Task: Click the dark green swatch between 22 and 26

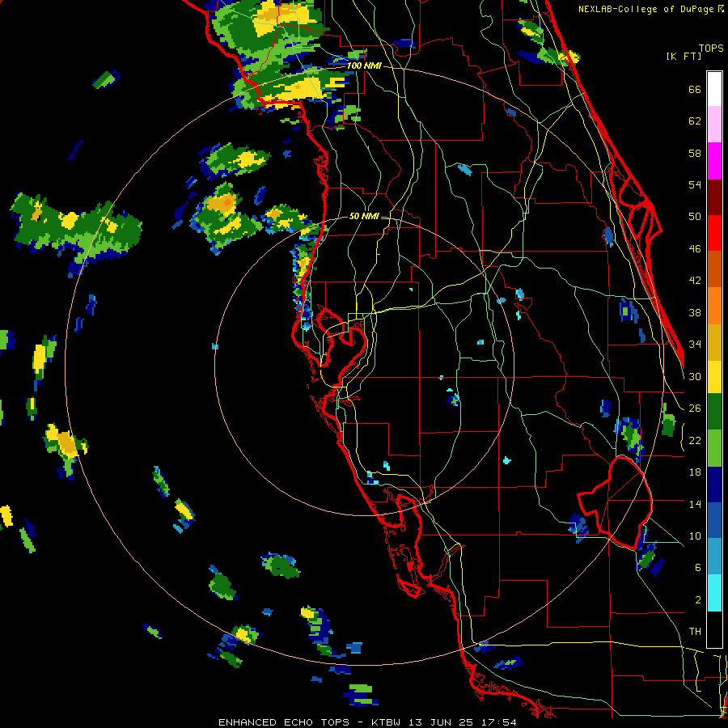Action: [714, 412]
